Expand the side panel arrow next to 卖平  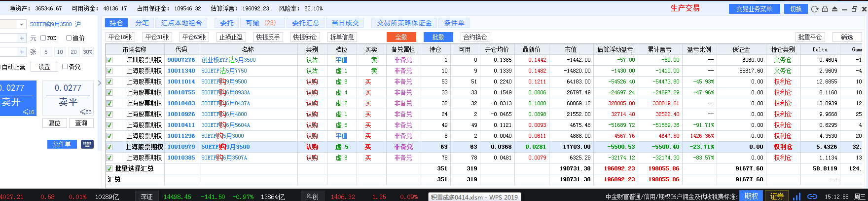click(100, 83)
